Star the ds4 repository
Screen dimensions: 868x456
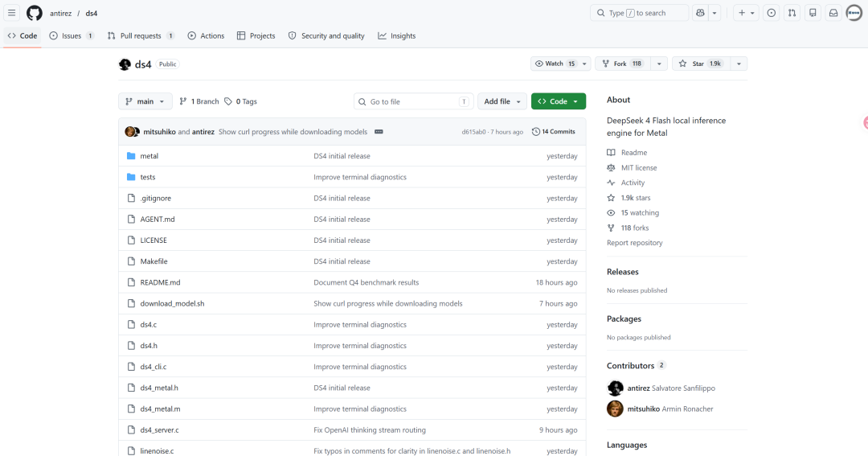pyautogui.click(x=701, y=64)
